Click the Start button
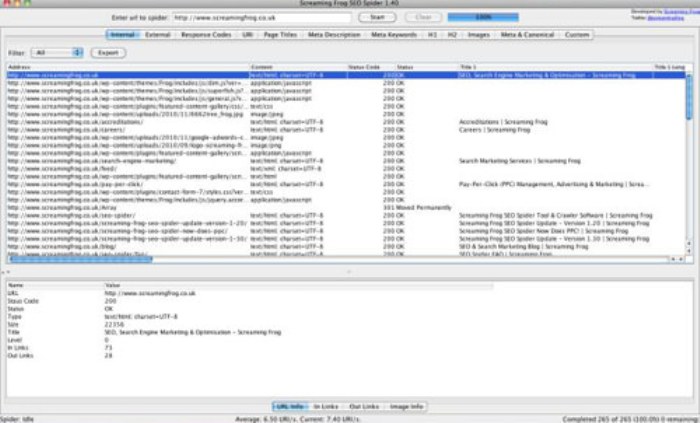The image size is (700, 423). tap(377, 17)
